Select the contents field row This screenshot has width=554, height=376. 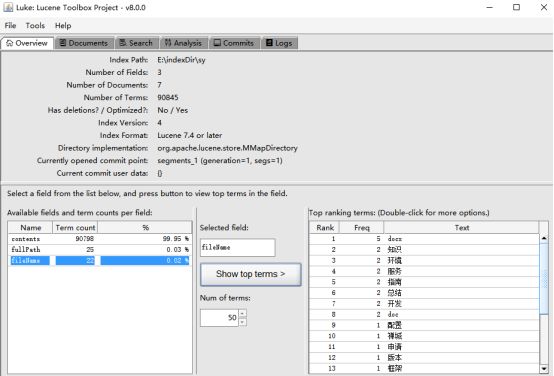tap(100, 239)
